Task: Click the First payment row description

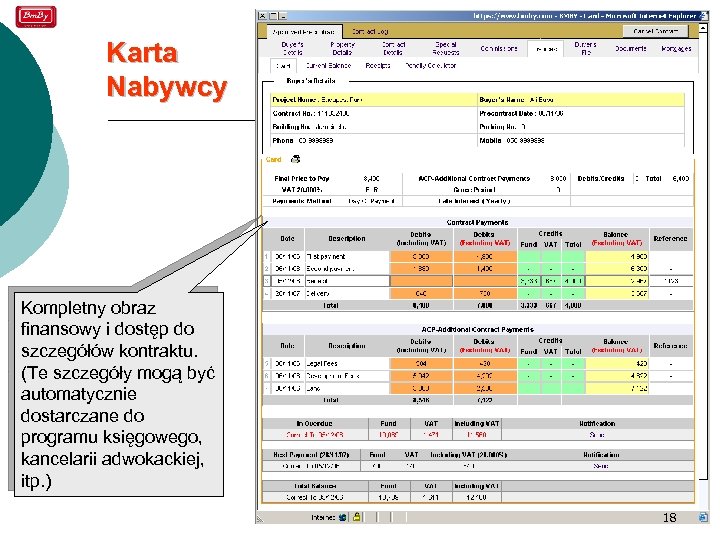Action: tap(326, 257)
